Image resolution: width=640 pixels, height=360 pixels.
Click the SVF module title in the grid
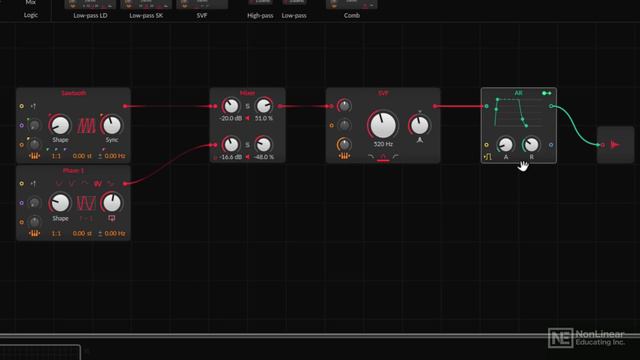[x=383, y=93]
